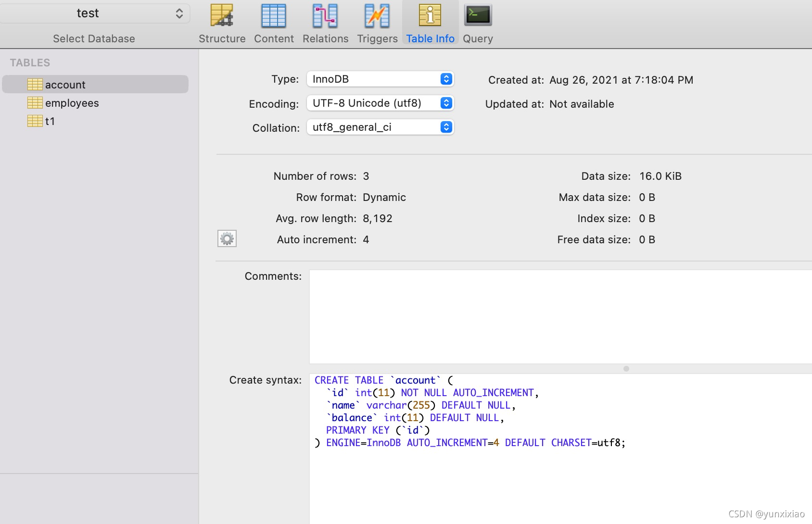Screen dimensions: 812x524
Task: Open the test database selector
Action: coord(94,13)
